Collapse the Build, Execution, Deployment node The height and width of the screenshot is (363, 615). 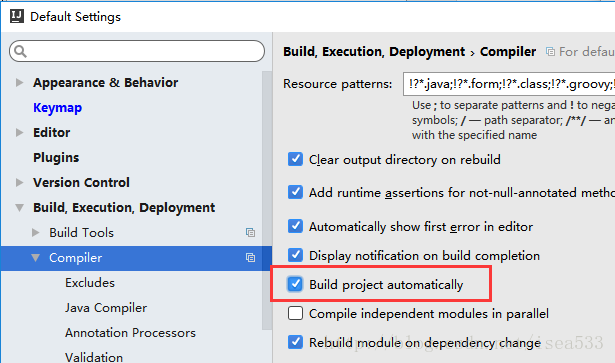(19, 207)
